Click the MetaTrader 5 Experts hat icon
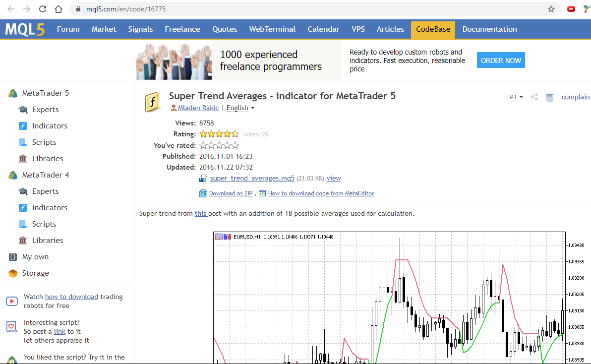 tap(23, 110)
